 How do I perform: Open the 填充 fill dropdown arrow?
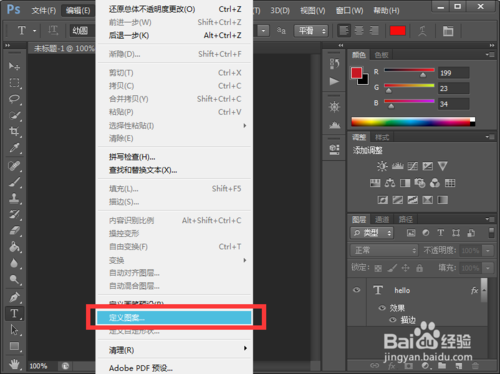click(x=488, y=268)
